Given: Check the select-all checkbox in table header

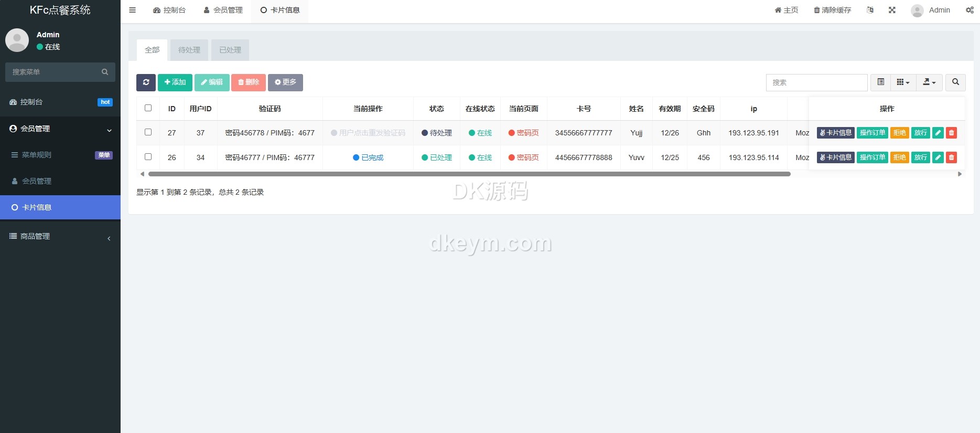Looking at the screenshot, I should pos(148,108).
